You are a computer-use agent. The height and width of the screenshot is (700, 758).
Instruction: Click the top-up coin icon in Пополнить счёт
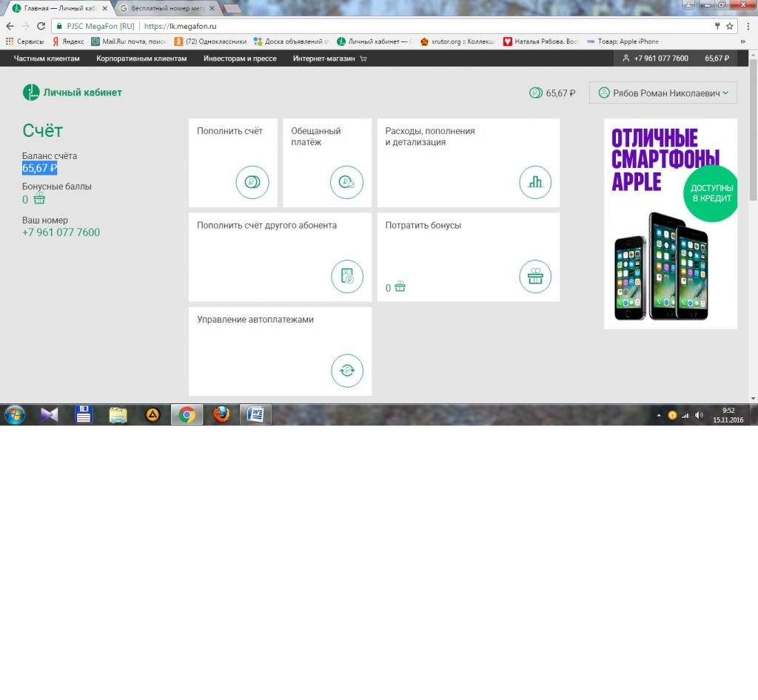point(252,182)
